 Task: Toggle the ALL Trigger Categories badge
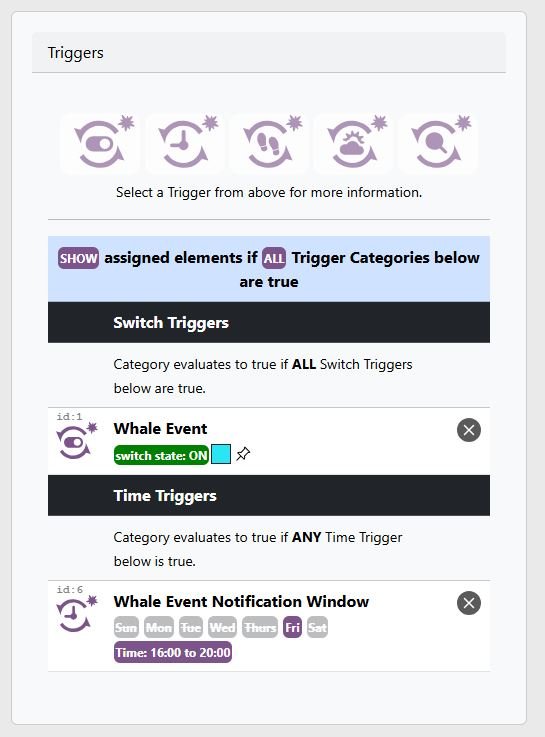point(274,258)
